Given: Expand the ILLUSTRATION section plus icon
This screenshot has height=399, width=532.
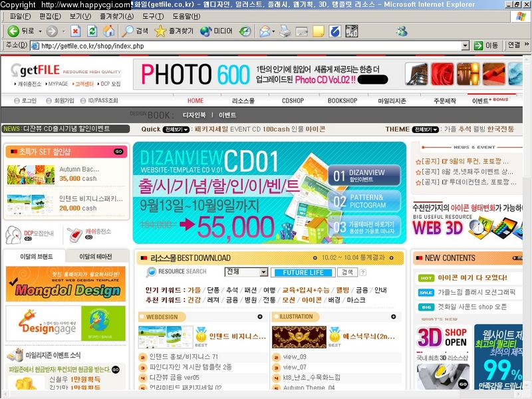Looking at the screenshot, I should (393, 317).
